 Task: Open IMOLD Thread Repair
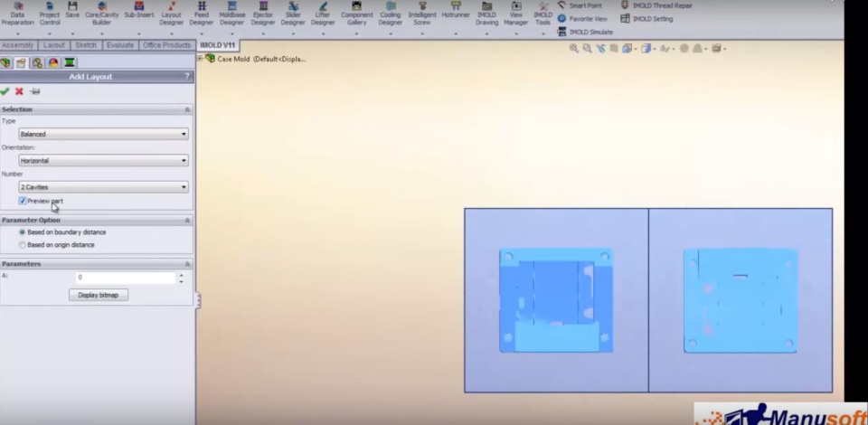(x=656, y=5)
